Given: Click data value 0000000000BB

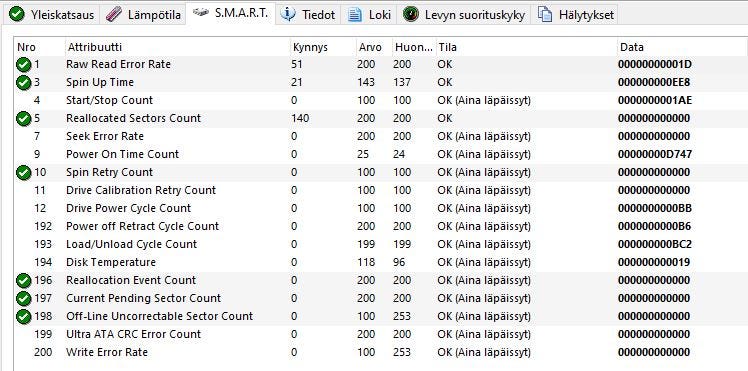Looking at the screenshot, I should click(654, 208).
